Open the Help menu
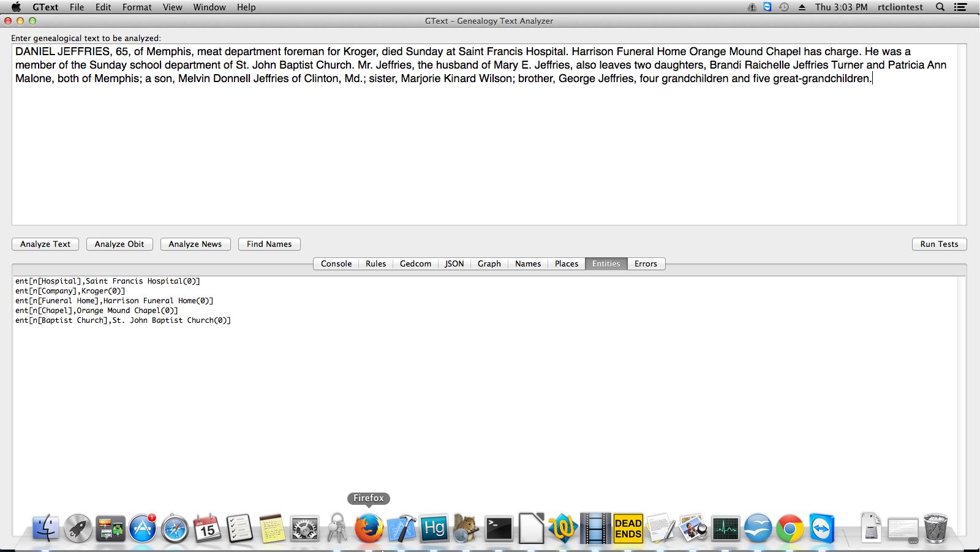 point(246,7)
